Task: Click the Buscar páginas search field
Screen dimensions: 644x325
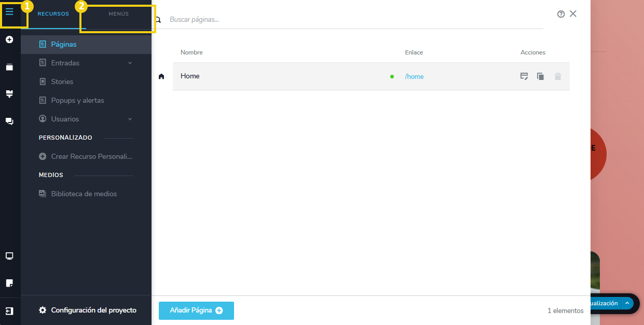Action: [x=353, y=20]
